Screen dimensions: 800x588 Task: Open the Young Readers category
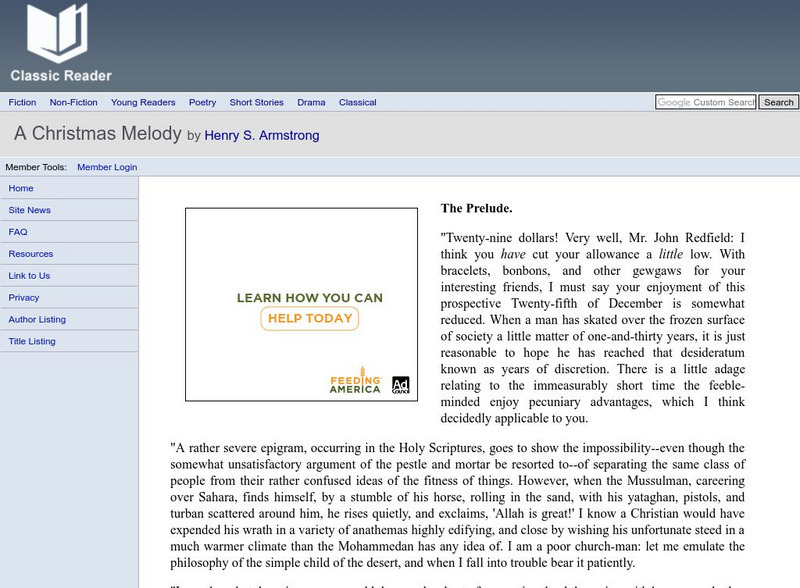click(143, 102)
